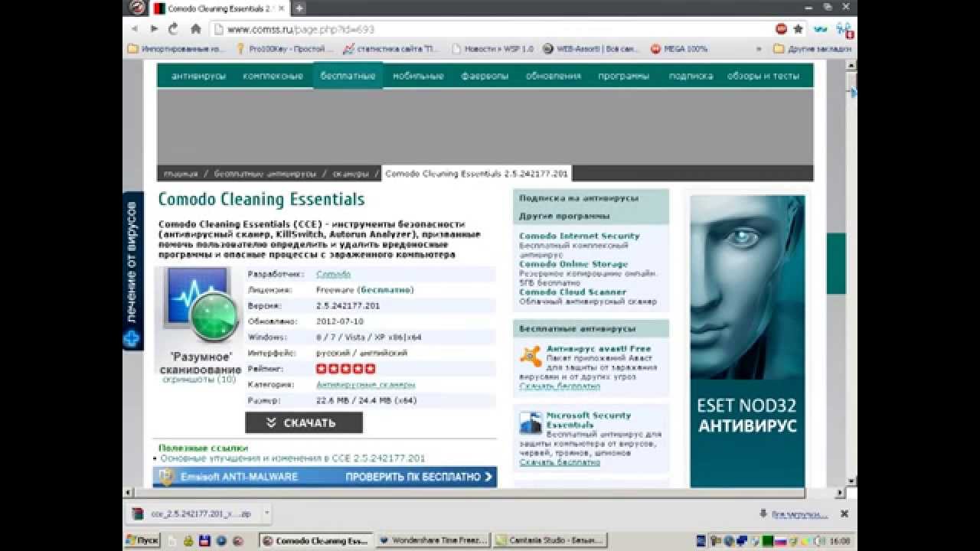Open the Comodo Internet Security link
Image resolution: width=980 pixels, height=551 pixels.
[x=580, y=236]
